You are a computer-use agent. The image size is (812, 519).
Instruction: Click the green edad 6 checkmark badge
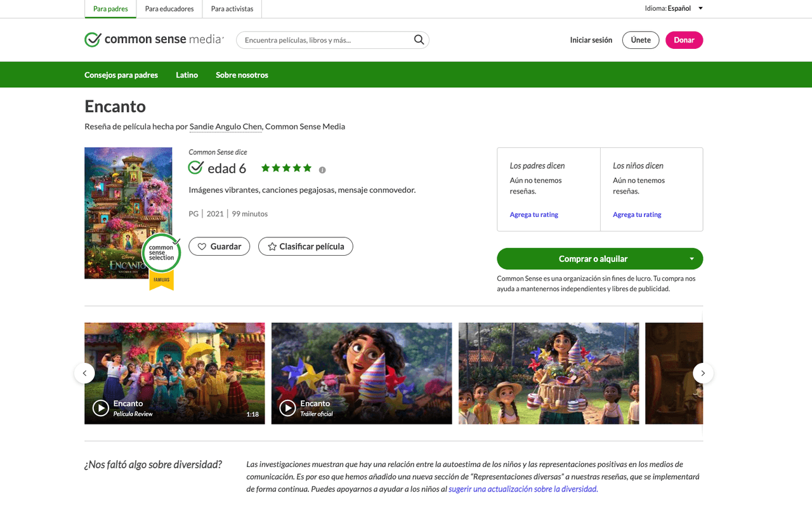[x=195, y=168]
